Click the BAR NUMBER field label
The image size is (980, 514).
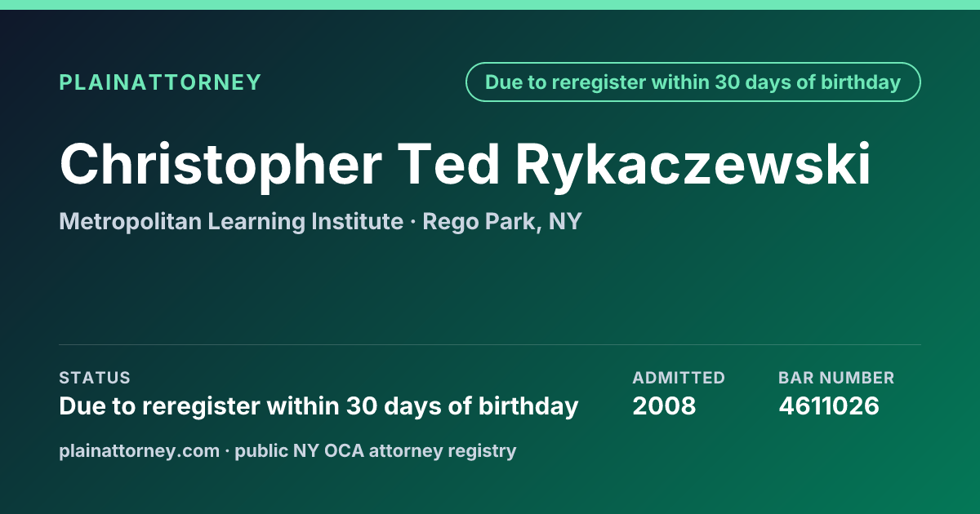tap(836, 378)
